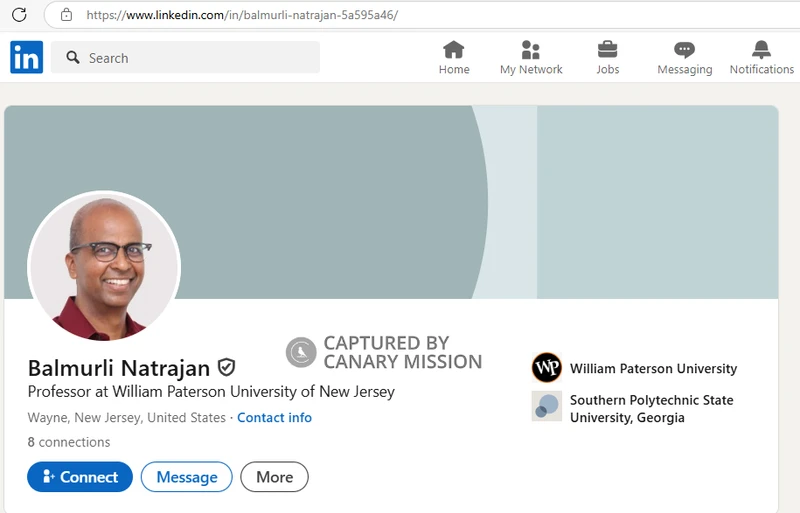Click the location Wayne, New Jersey, United States

click(x=127, y=418)
